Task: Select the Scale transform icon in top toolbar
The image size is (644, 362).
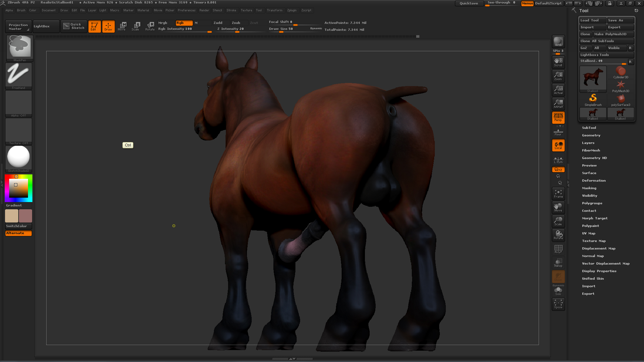Action: [136, 26]
